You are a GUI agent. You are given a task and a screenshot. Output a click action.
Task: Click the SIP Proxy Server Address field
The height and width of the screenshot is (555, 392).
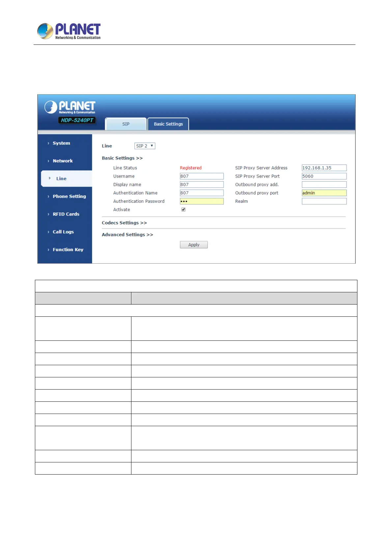click(324, 168)
